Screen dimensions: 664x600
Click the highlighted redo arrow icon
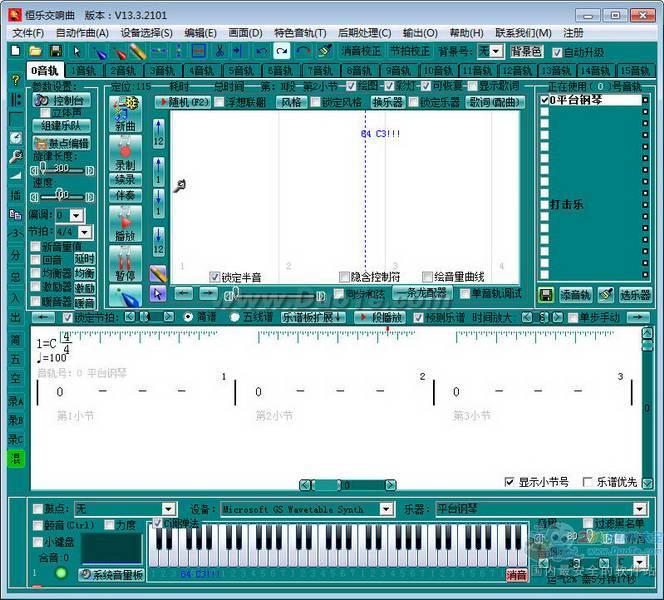click(282, 51)
